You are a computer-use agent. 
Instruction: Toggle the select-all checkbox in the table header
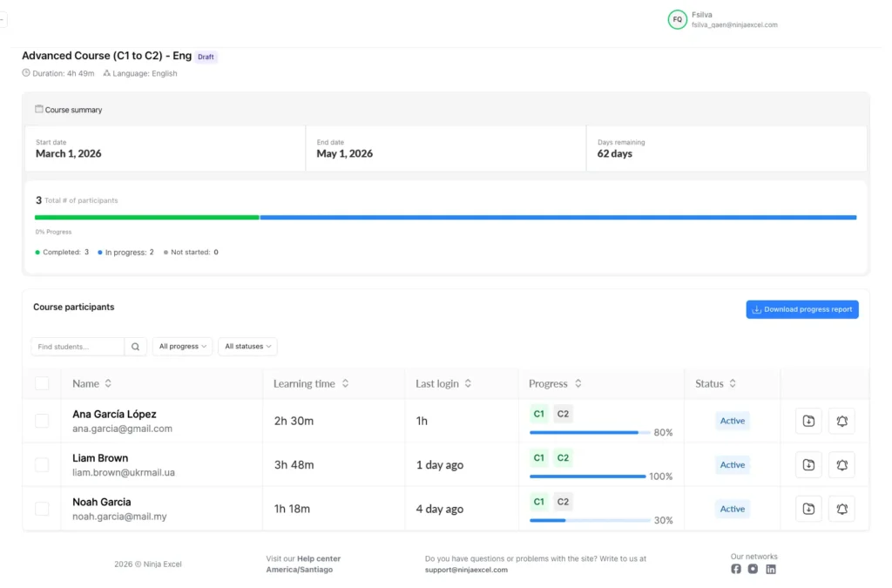[x=41, y=383]
